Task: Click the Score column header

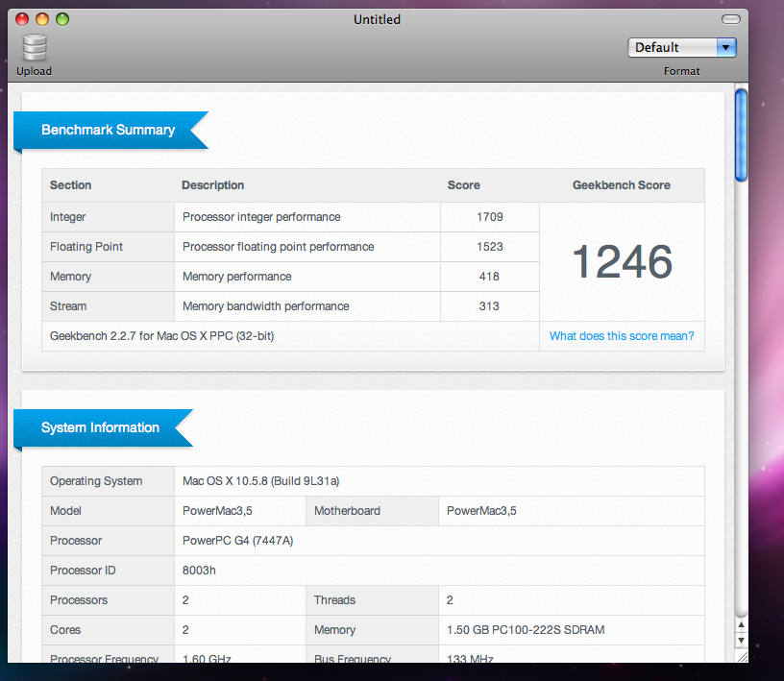Action: (x=463, y=185)
